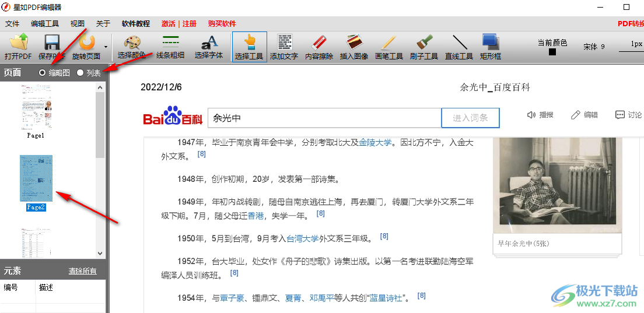Click the 余光中 search input field

(x=324, y=118)
